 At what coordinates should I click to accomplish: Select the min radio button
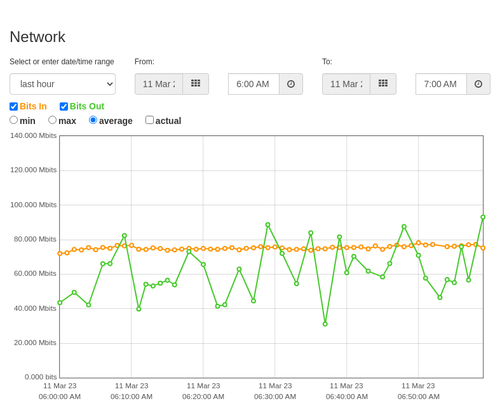point(14,120)
